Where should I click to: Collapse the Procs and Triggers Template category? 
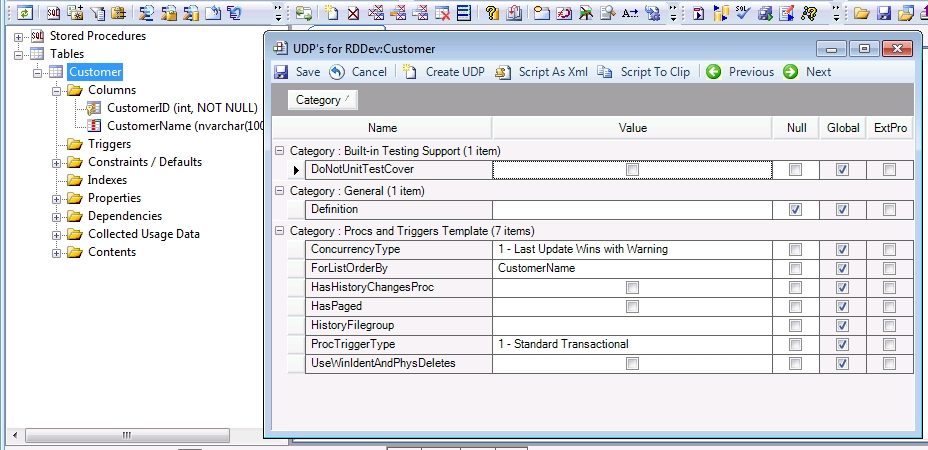pyautogui.click(x=278, y=231)
